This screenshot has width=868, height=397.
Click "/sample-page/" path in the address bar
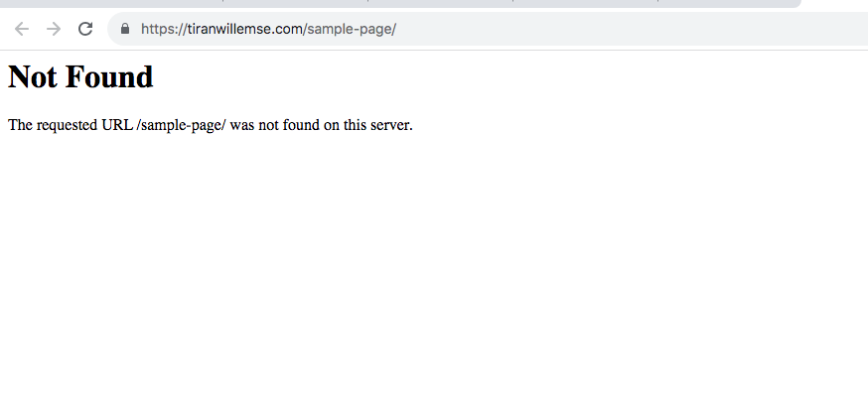point(351,29)
